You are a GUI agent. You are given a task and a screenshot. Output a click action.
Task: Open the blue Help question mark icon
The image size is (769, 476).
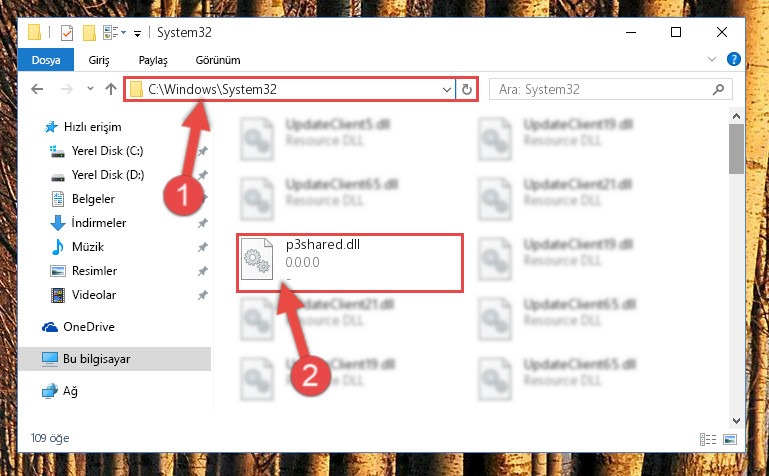pyautogui.click(x=734, y=59)
